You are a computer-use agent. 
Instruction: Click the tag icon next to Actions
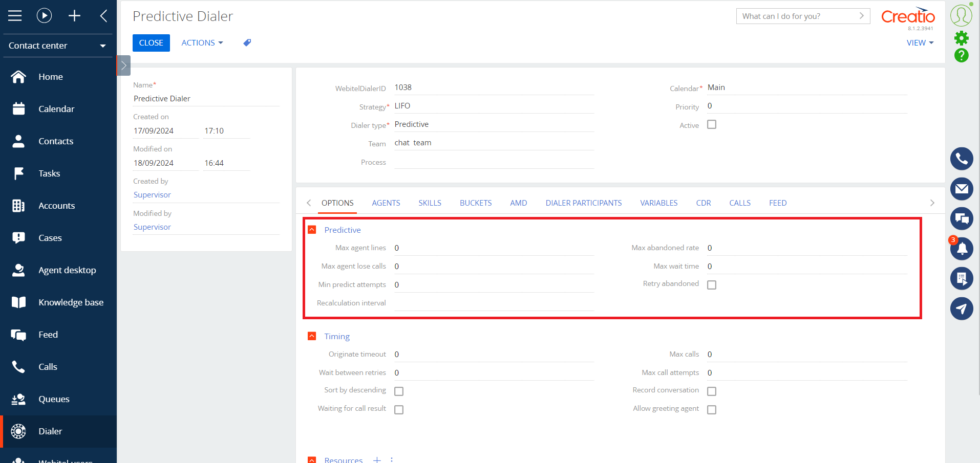pos(247,43)
